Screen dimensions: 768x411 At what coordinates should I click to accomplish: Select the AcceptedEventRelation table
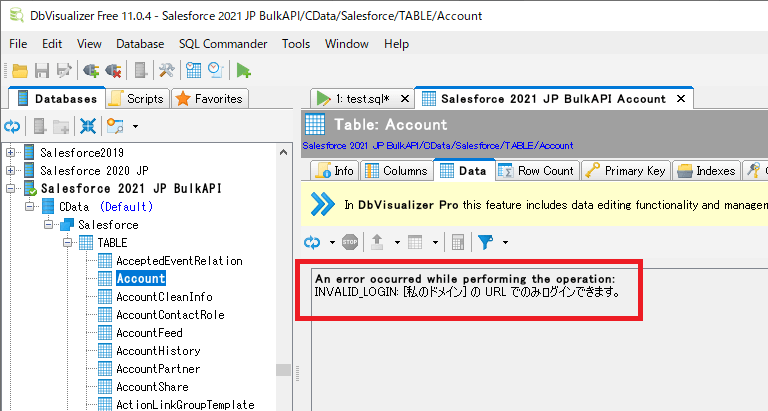click(x=179, y=261)
